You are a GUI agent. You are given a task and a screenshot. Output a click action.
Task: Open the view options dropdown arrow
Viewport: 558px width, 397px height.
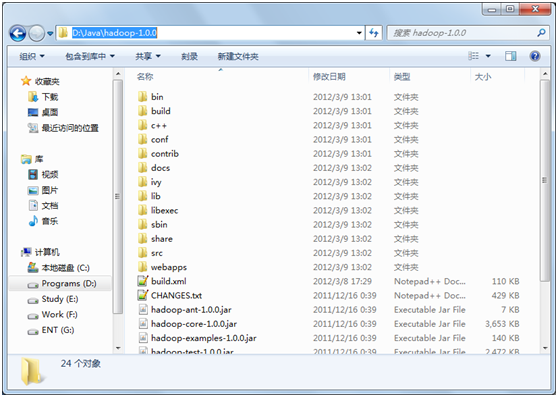(488, 56)
